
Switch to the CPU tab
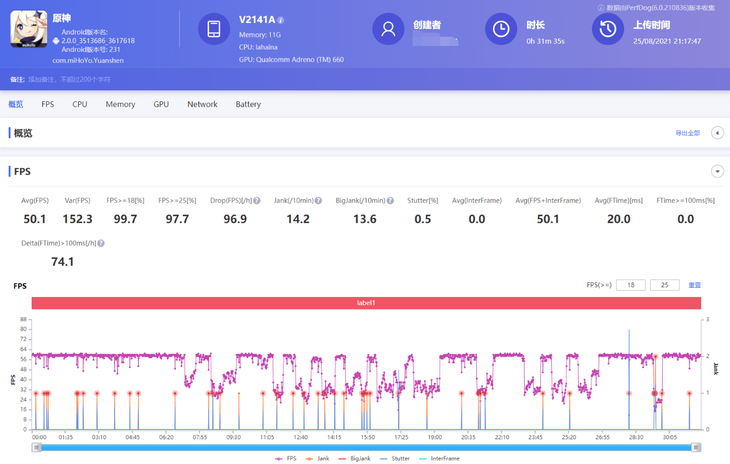pyautogui.click(x=80, y=104)
